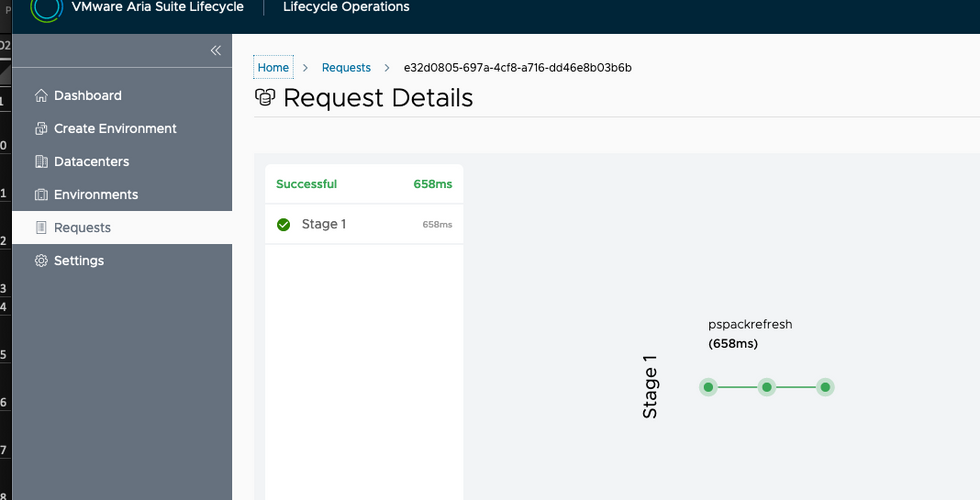Click the Environments icon in sidebar
Image resolution: width=980 pixels, height=500 pixels.
41,195
